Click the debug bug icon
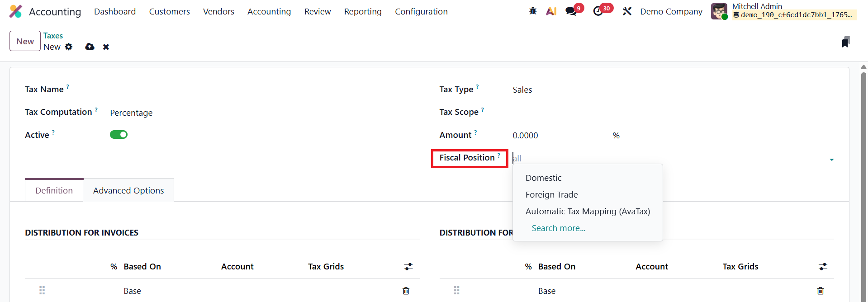 point(533,11)
